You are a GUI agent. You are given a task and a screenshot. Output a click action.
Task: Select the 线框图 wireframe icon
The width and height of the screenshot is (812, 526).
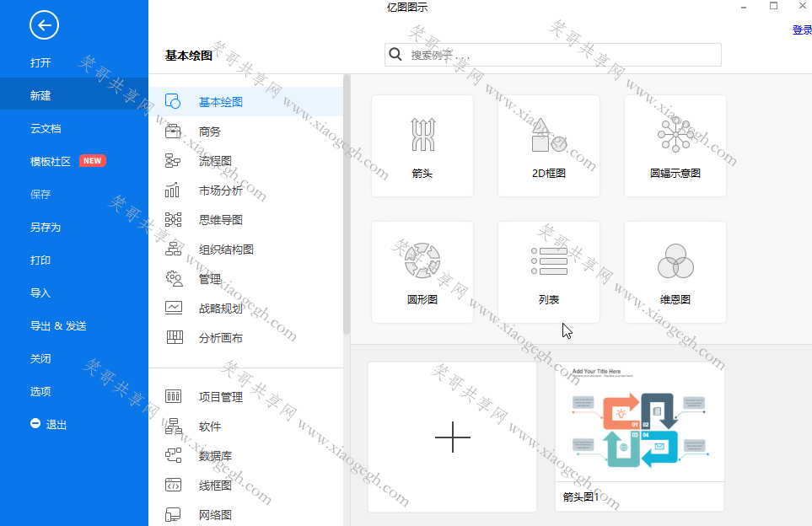(x=173, y=485)
